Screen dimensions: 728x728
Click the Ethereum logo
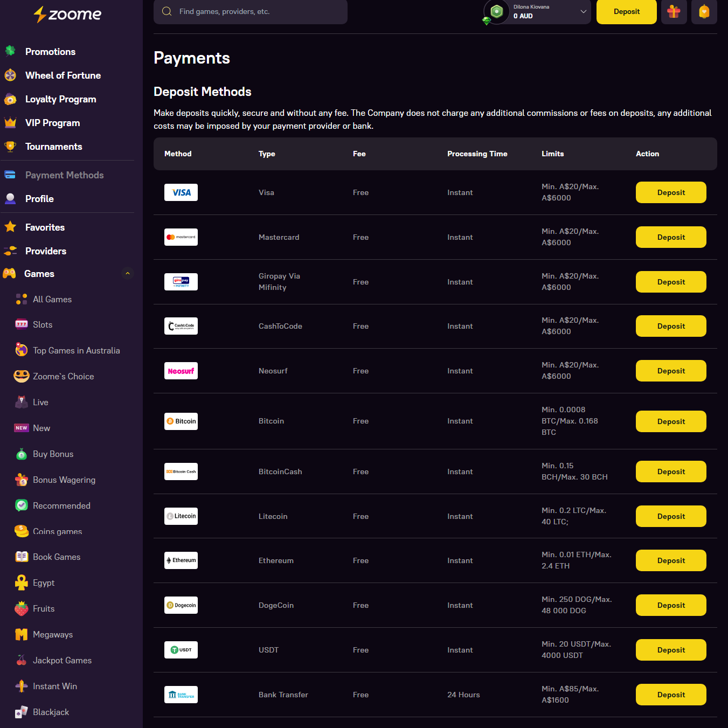tap(181, 560)
